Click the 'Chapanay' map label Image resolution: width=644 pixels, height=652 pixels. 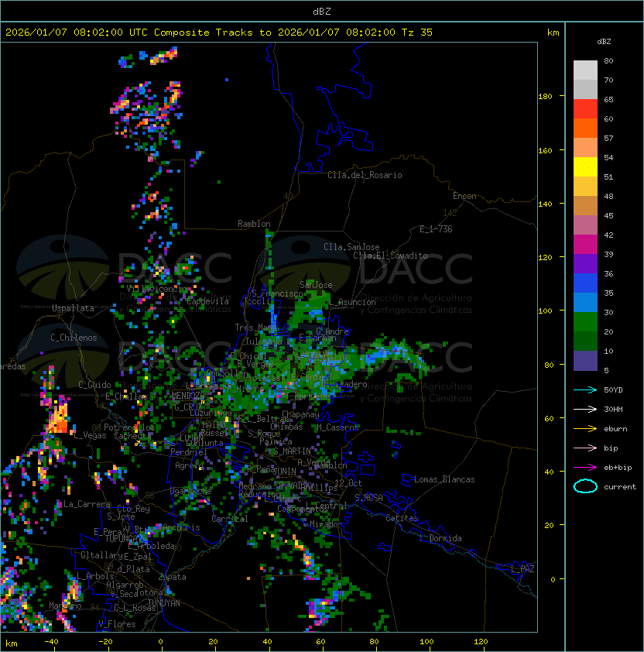[x=300, y=414]
